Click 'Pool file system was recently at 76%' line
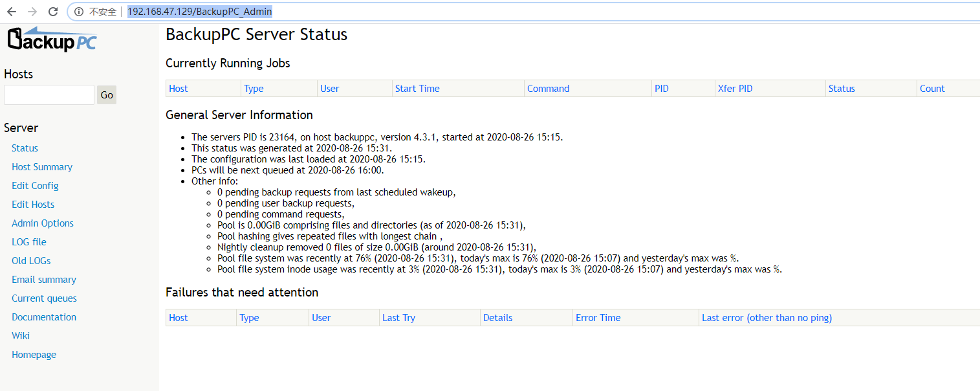This screenshot has width=980, height=391. 478,258
